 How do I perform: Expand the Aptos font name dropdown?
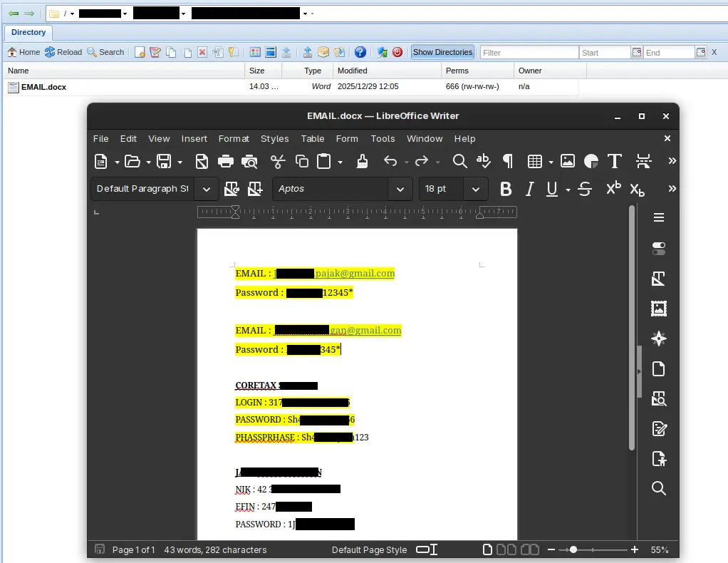[x=400, y=189]
